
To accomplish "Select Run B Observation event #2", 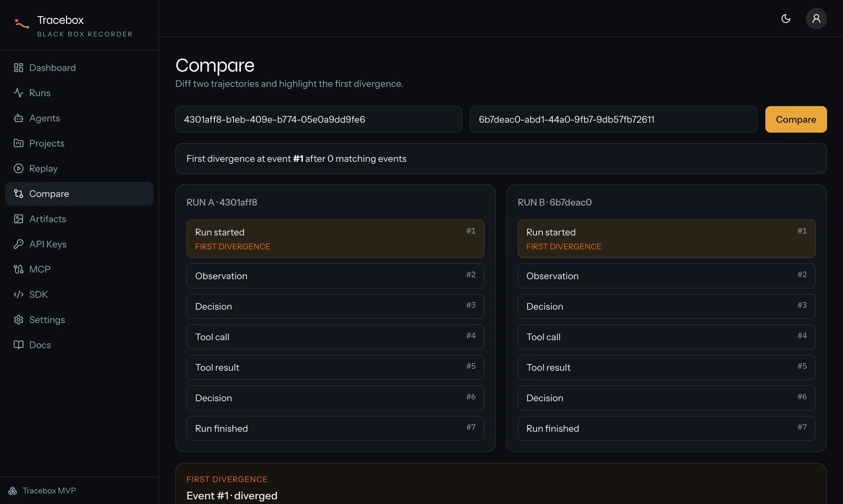I will pyautogui.click(x=666, y=276).
